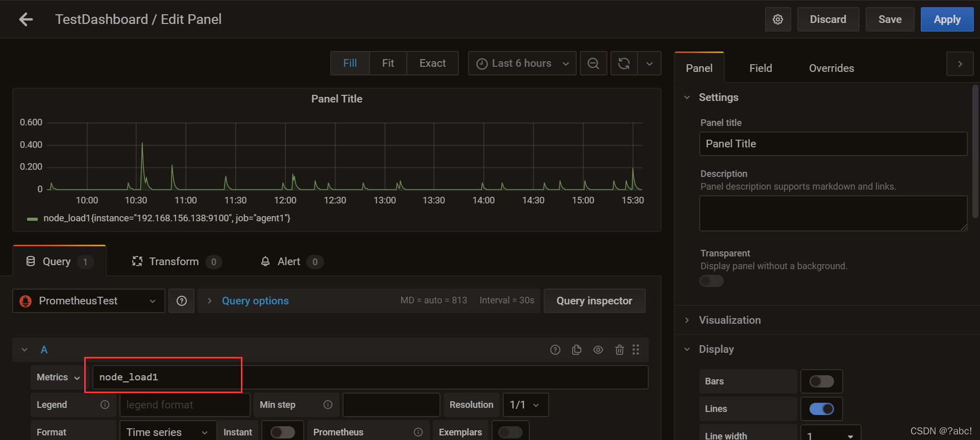
Task: Grab query A drag handle icon
Action: pos(635,350)
